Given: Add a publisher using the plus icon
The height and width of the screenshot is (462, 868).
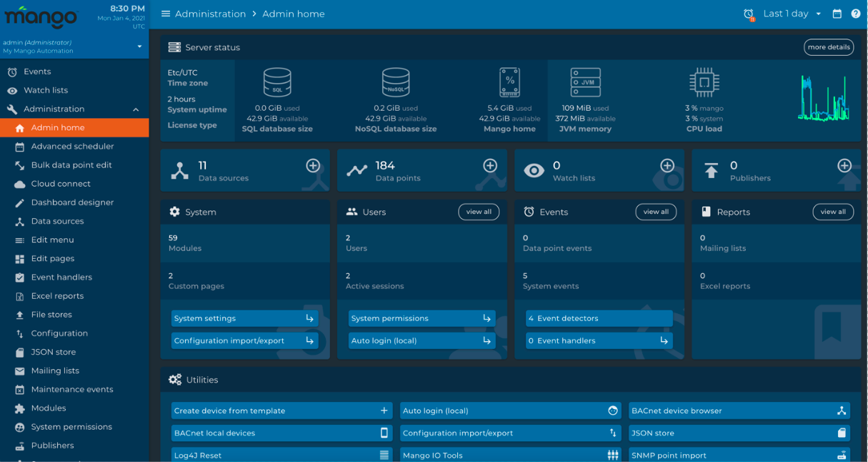Looking at the screenshot, I should click(x=844, y=166).
